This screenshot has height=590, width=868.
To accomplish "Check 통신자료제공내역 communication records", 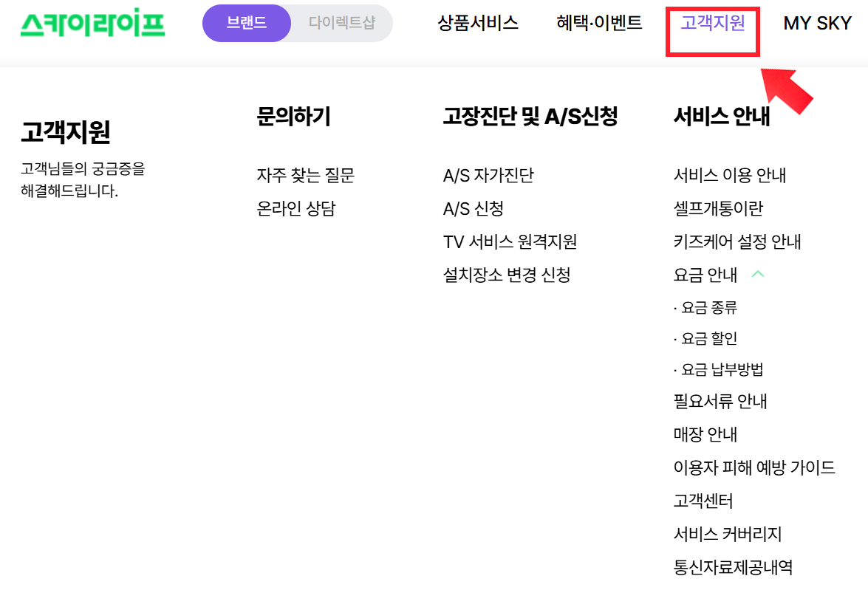I will 737,567.
